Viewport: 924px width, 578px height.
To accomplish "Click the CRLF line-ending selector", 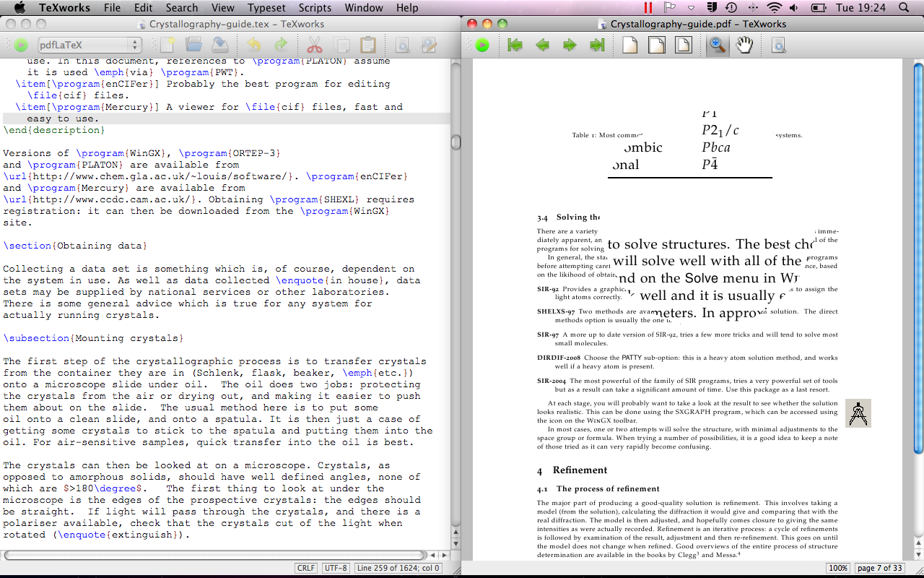I will click(305, 568).
